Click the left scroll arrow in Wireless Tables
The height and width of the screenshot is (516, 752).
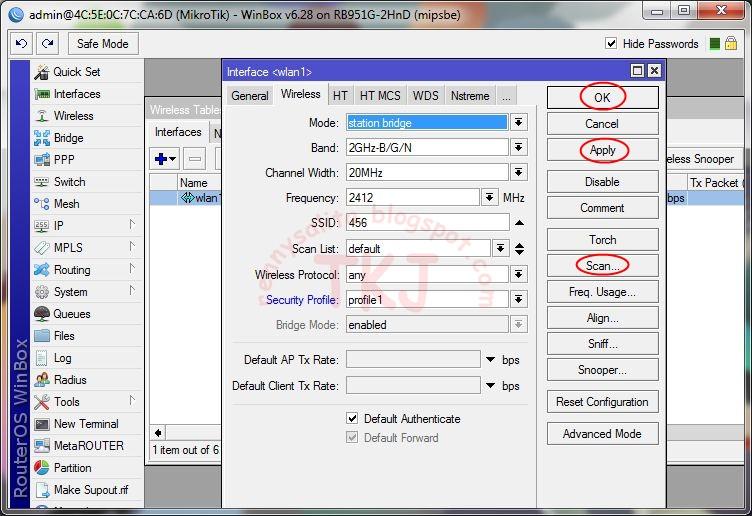point(158,433)
